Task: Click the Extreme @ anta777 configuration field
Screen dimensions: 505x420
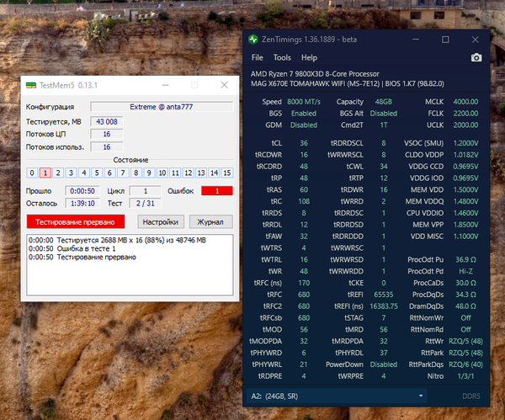Action: (x=162, y=107)
